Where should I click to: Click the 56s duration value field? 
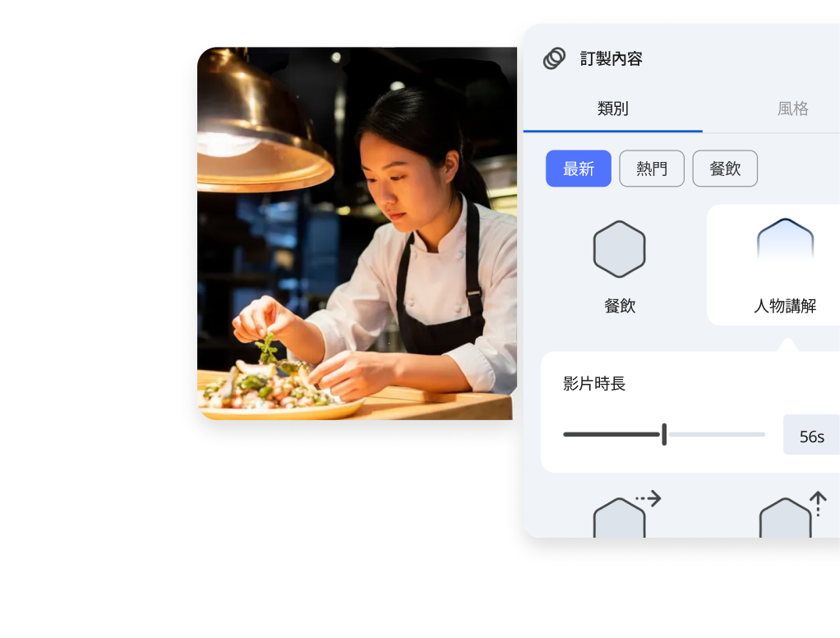coord(811,434)
